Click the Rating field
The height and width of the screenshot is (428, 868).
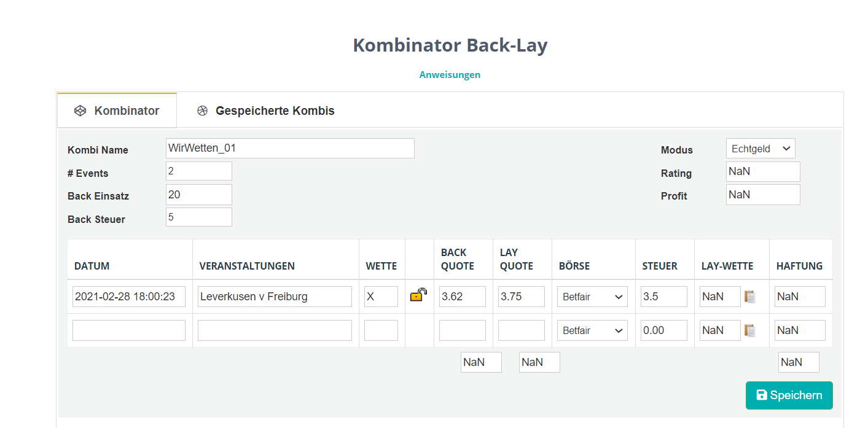763,171
